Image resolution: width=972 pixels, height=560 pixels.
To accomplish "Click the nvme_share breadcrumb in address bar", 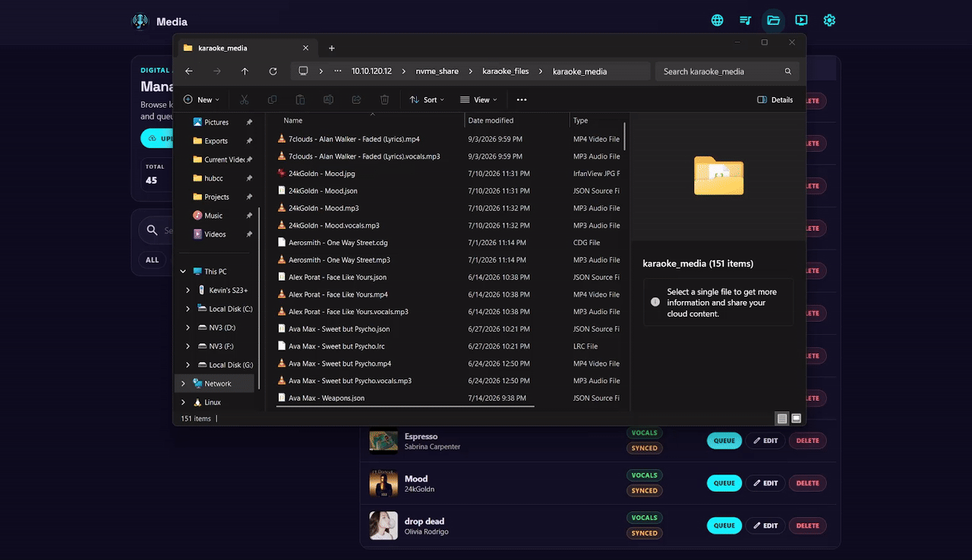I will click(437, 71).
